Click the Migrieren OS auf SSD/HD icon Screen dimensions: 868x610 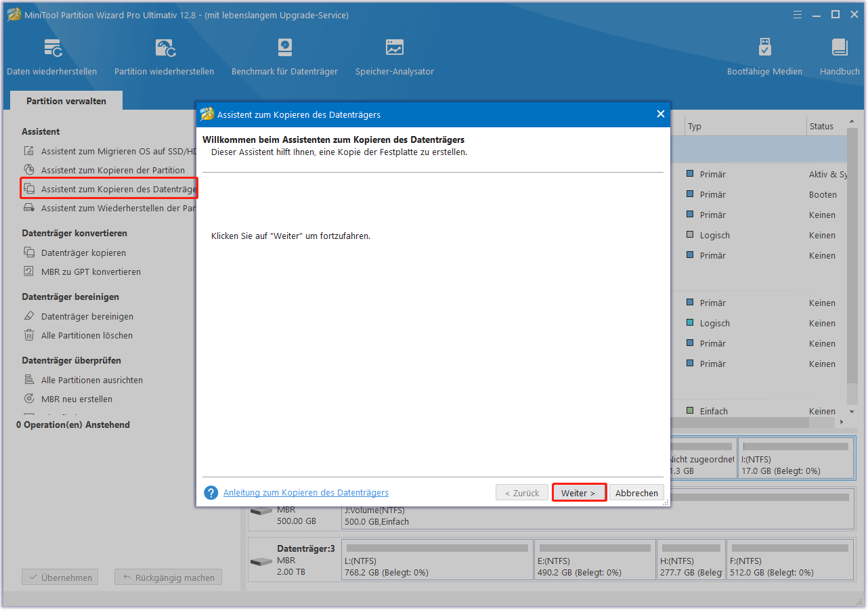pyautogui.click(x=29, y=151)
